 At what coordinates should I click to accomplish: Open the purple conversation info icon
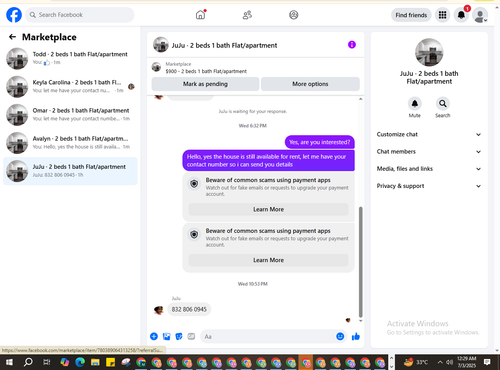352,45
